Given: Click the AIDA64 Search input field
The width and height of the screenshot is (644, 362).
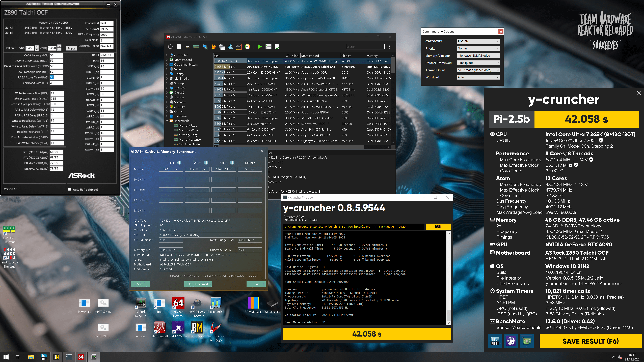Looking at the screenshot, I should [x=365, y=46].
